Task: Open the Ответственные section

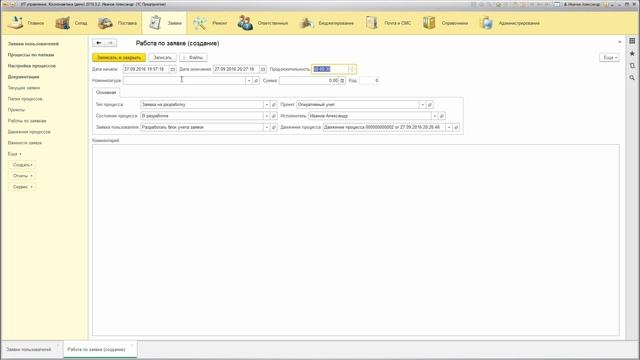Action: coord(263,23)
